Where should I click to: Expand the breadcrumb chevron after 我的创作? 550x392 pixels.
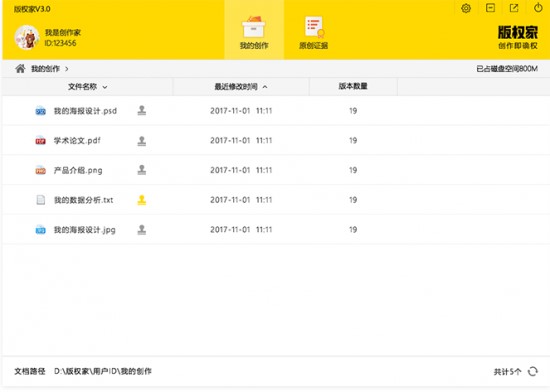click(67, 69)
